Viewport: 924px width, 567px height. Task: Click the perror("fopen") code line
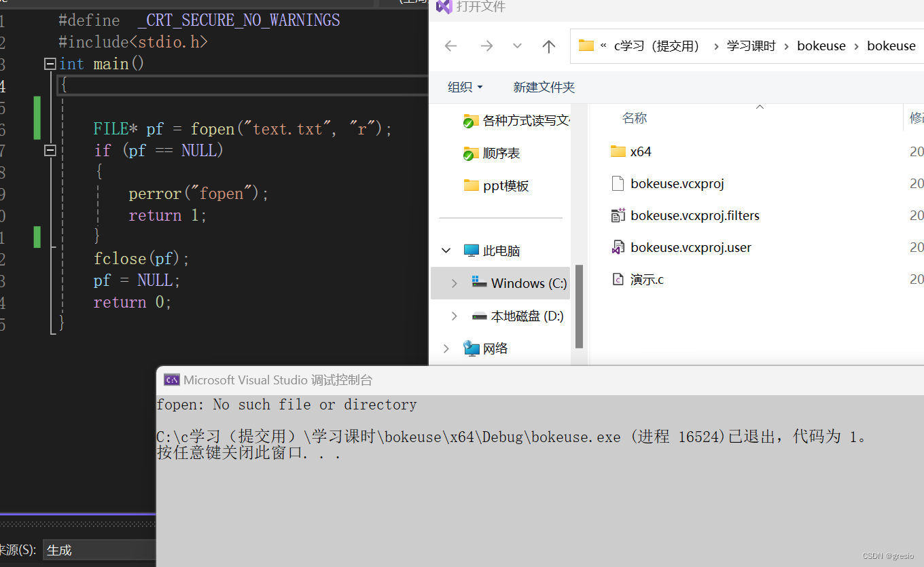pos(198,194)
